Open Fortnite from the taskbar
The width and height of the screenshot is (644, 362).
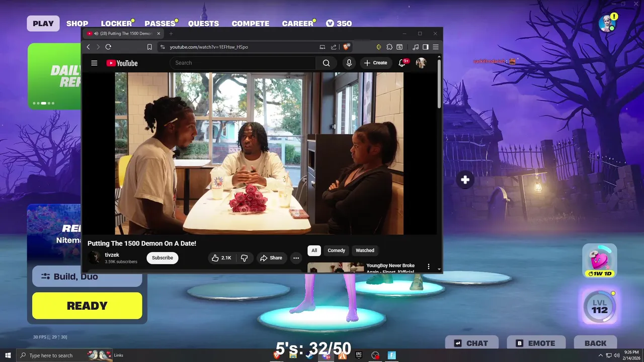point(391,355)
